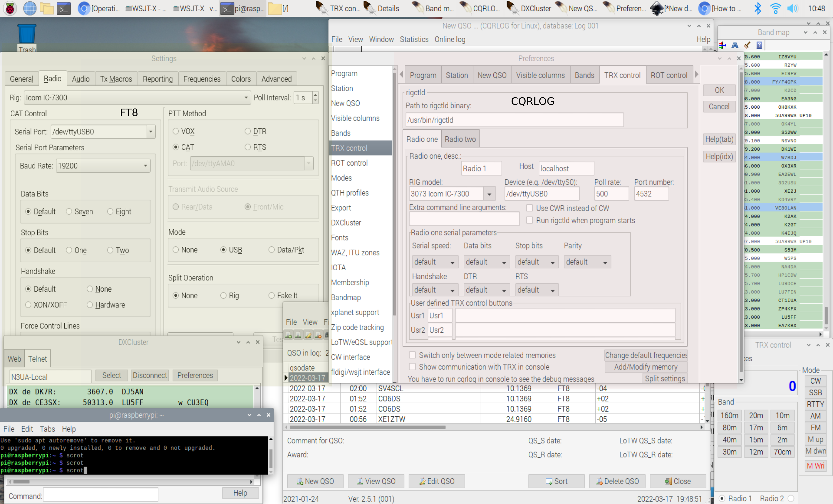The width and height of the screenshot is (833, 504).
Task: Open Statistics menu in CQRLOG
Action: pyautogui.click(x=414, y=39)
